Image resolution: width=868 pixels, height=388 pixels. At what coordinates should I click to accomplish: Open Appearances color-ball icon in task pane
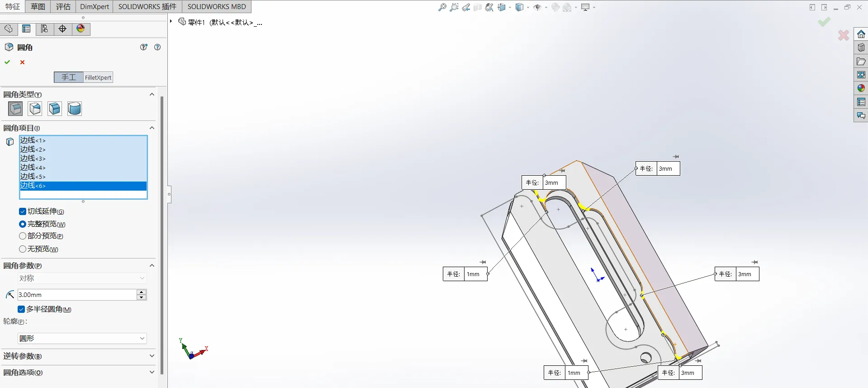[861, 88]
